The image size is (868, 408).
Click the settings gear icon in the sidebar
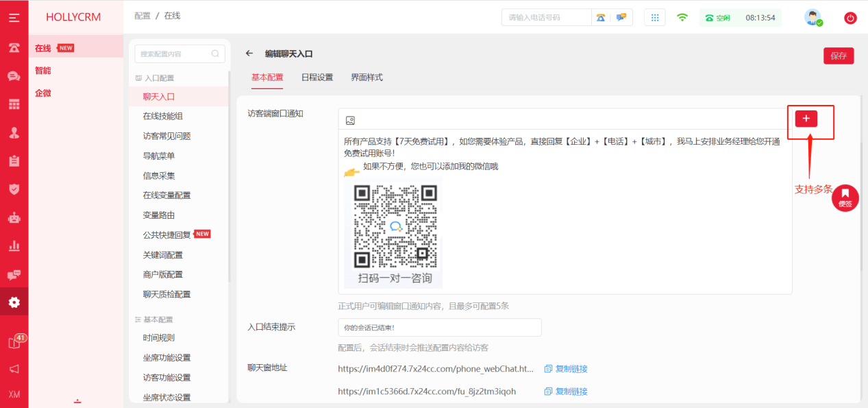pyautogui.click(x=14, y=302)
